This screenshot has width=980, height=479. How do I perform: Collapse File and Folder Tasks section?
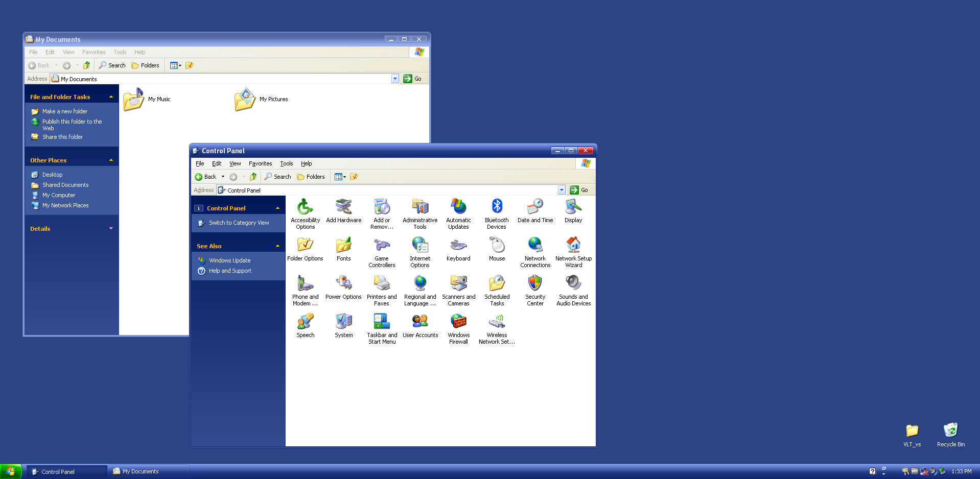coord(111,97)
